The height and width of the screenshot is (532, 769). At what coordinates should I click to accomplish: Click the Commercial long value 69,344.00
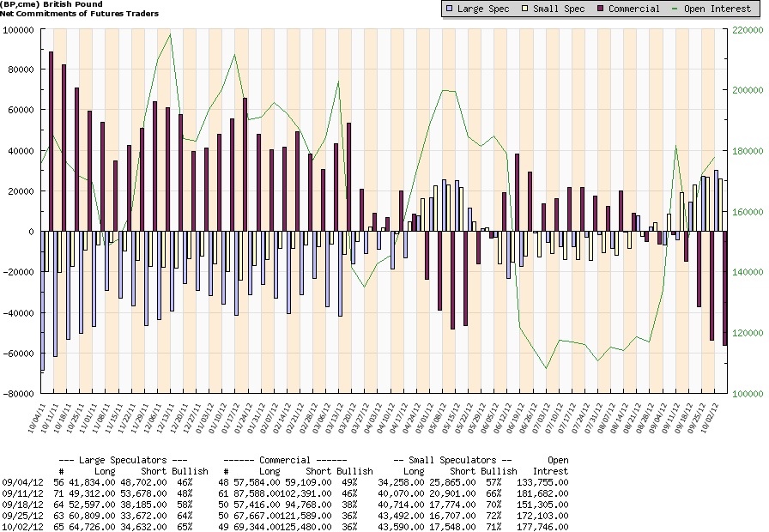point(257,527)
